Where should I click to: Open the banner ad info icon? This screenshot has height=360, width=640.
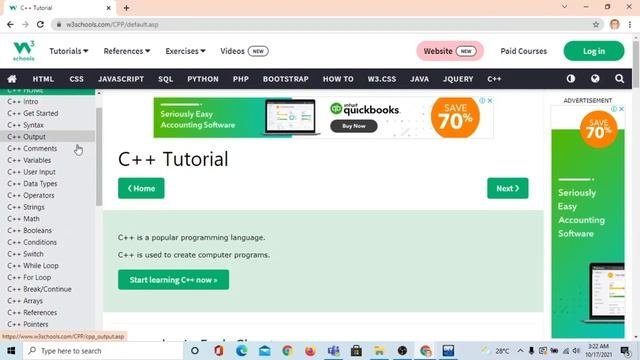482,100
